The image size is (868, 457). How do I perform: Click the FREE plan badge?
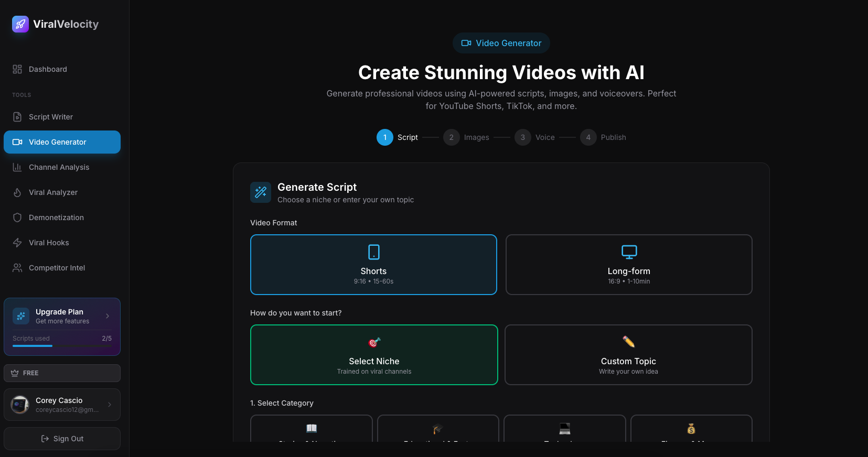pyautogui.click(x=62, y=373)
